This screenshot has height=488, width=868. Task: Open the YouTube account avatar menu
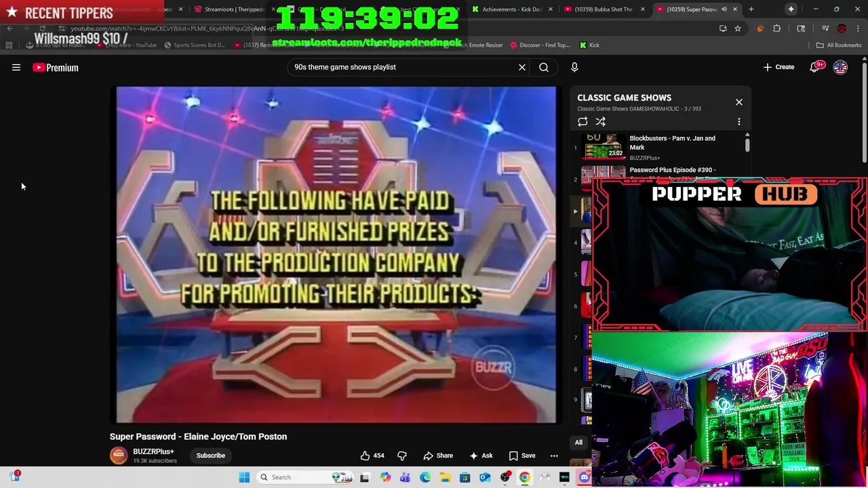pos(840,67)
